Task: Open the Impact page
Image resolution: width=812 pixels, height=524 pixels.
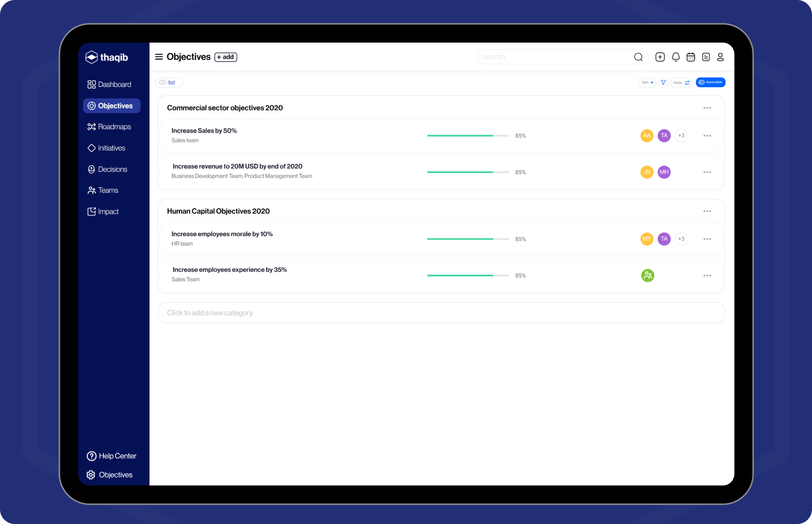Action: 103,212
